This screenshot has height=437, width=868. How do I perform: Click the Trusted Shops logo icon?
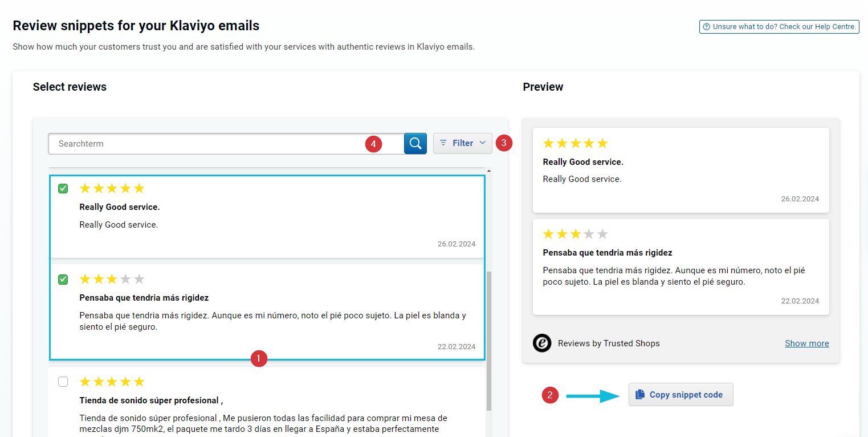[x=542, y=343]
